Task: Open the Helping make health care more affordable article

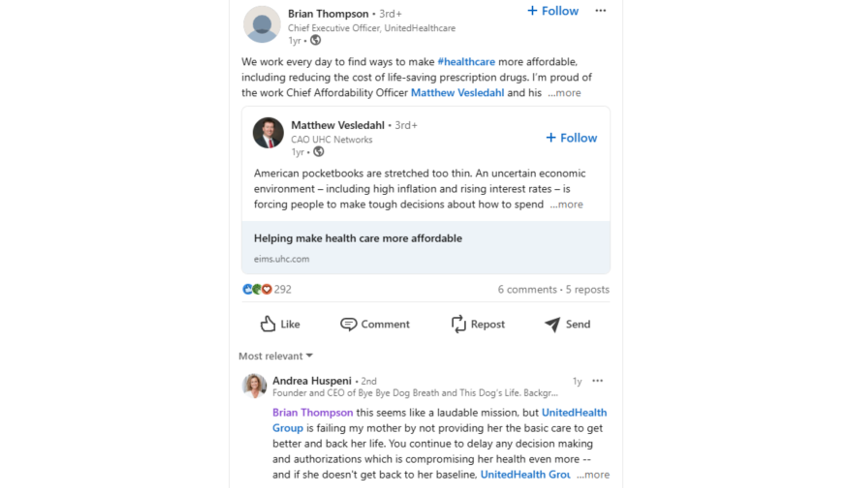Action: click(358, 238)
